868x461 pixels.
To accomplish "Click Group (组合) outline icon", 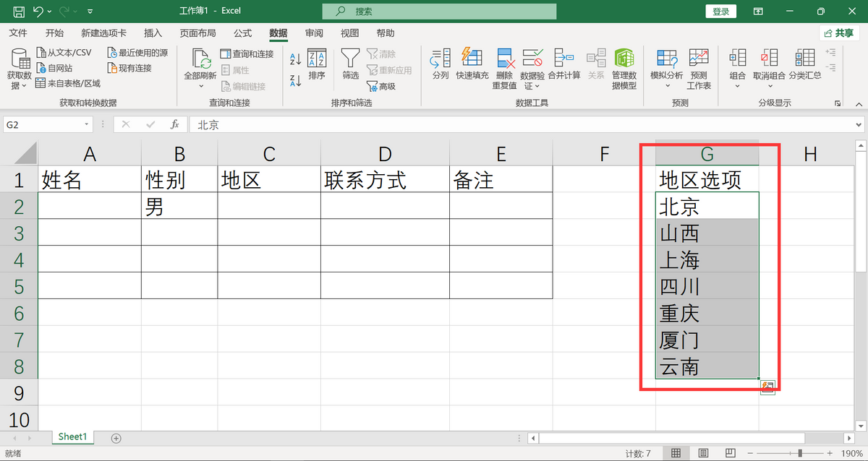I will point(738,59).
